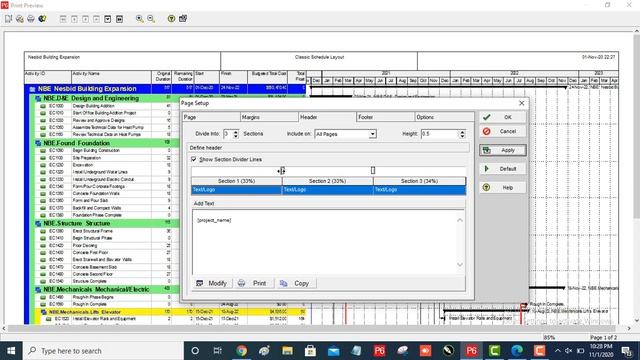Open the Mail app from taskbar
This screenshot has height=360, width=640.
(333, 351)
